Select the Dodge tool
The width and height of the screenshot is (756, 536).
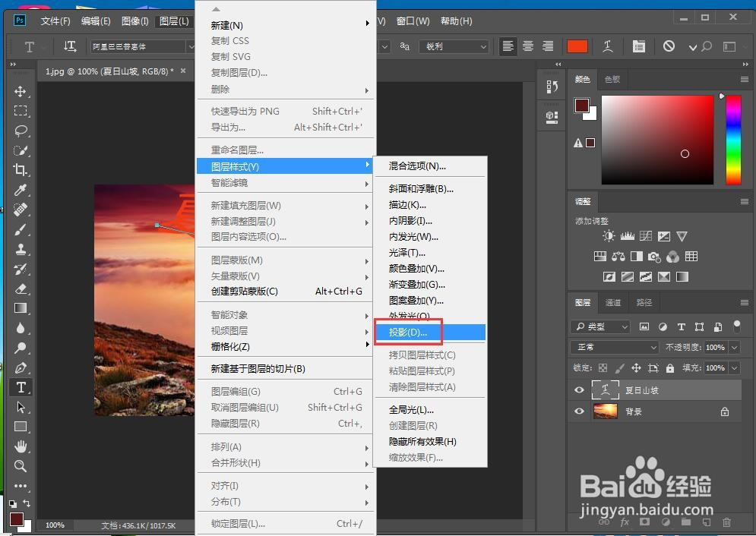21,348
